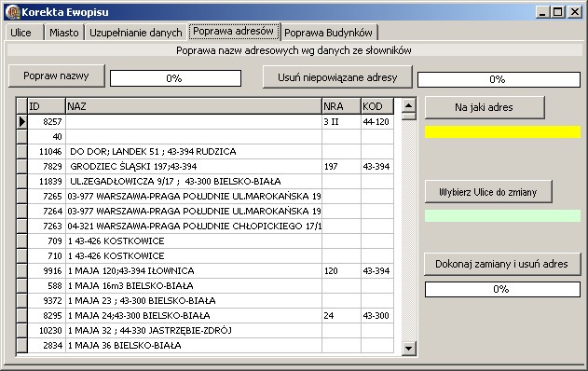Image resolution: width=588 pixels, height=371 pixels.
Task: Click the ID column header
Action: 47,106
